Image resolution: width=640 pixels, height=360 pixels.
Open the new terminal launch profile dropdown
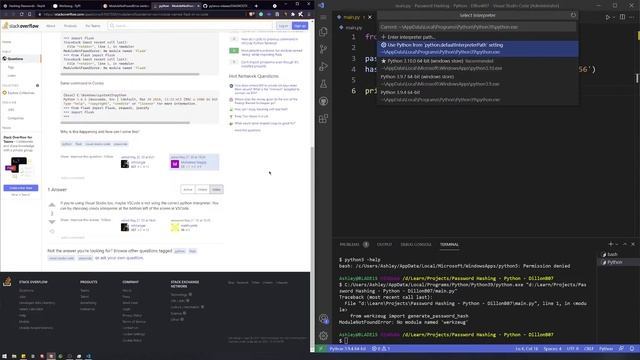[x=617, y=244]
